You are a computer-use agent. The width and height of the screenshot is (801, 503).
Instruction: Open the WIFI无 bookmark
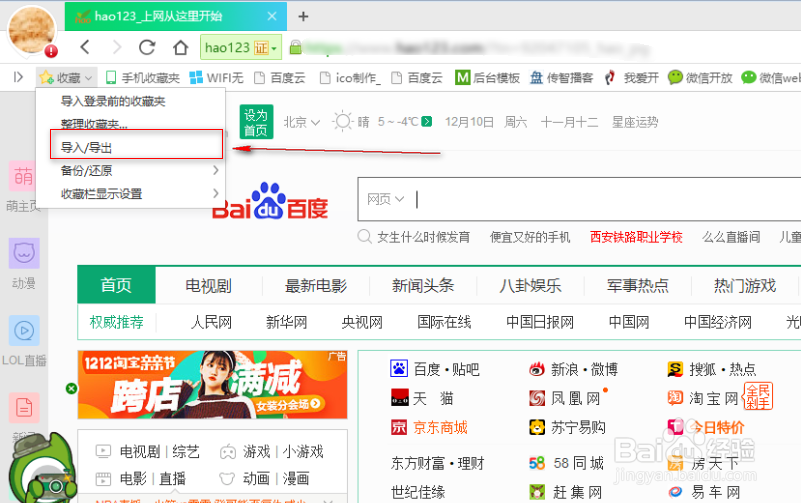click(216, 78)
